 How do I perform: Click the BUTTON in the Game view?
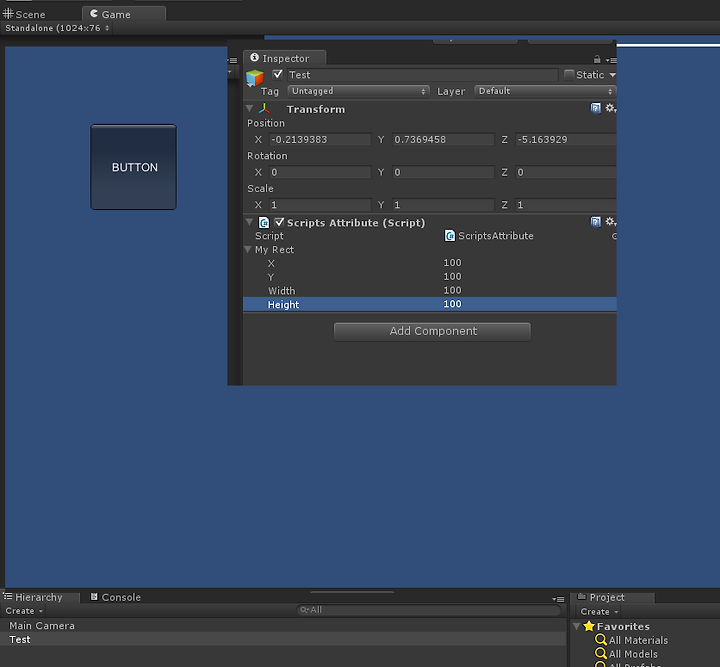133,167
